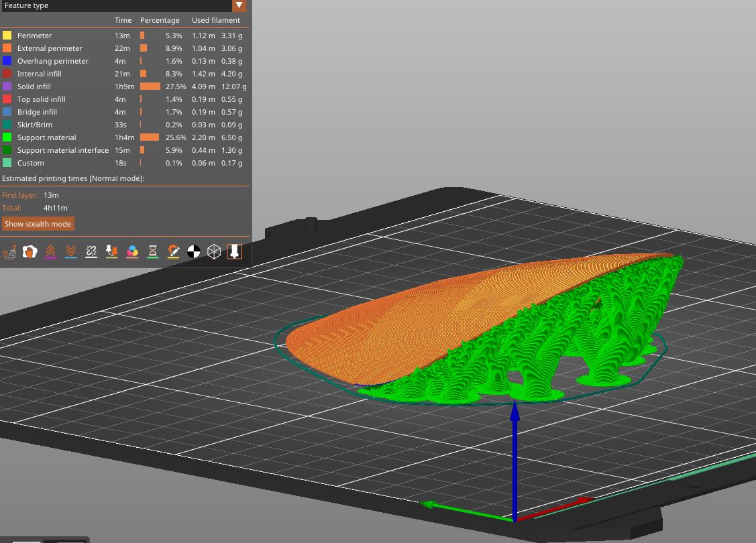Toggle seams visibility icon
Image resolution: width=756 pixels, height=543 pixels.
[91, 251]
